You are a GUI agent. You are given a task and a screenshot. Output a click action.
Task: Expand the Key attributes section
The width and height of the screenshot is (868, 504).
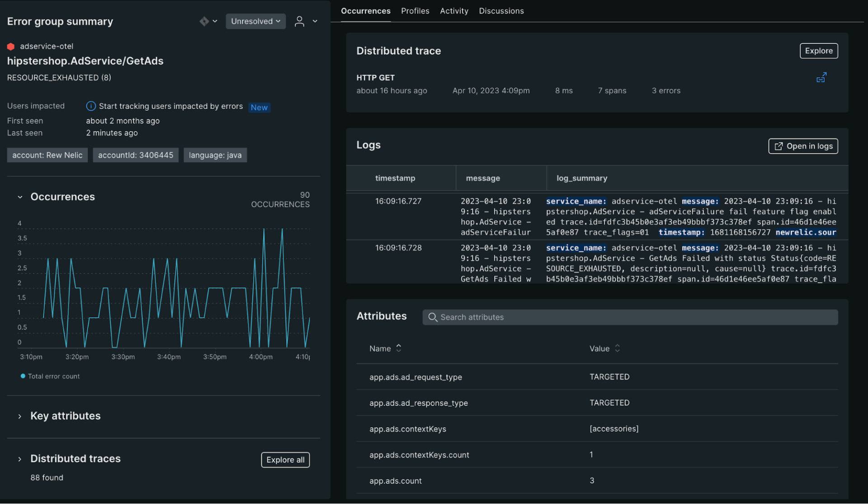click(19, 416)
